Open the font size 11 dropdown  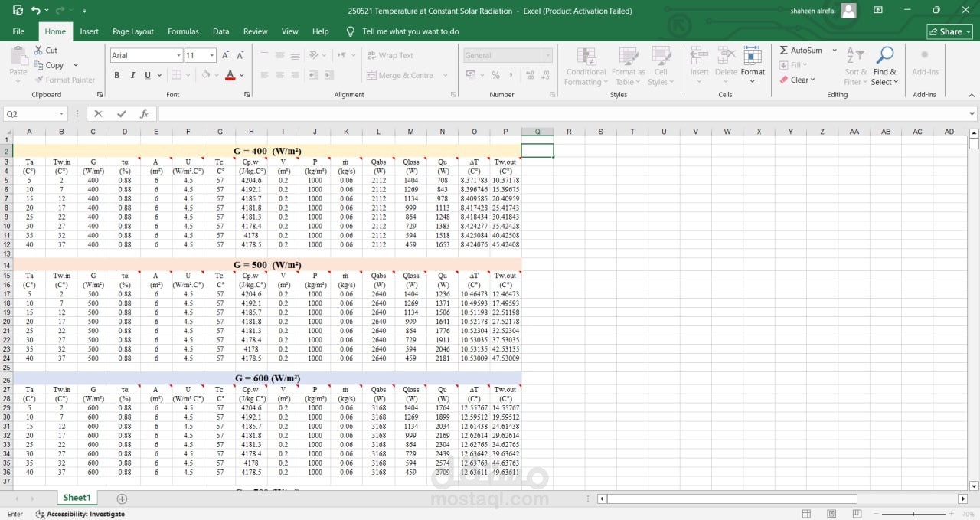coord(213,55)
